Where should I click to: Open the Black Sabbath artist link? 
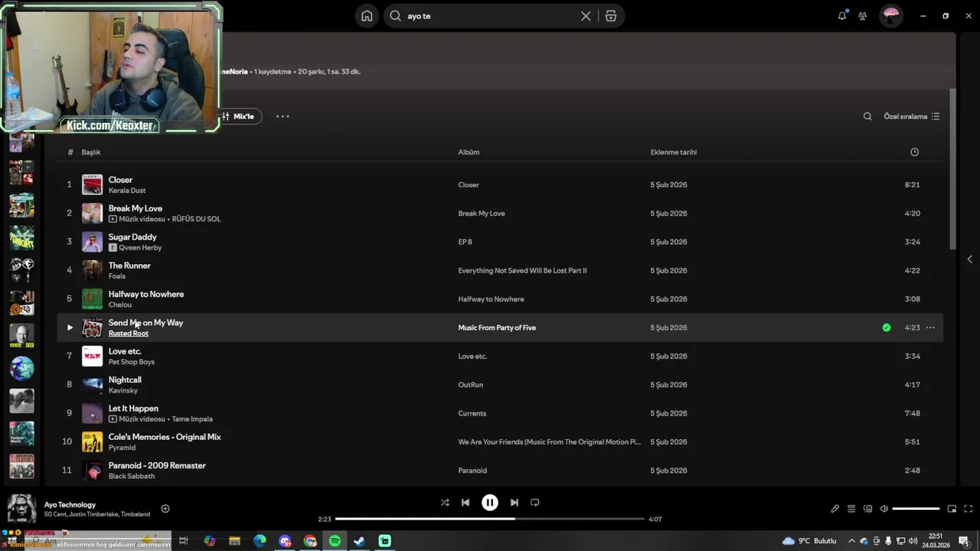pos(131,476)
